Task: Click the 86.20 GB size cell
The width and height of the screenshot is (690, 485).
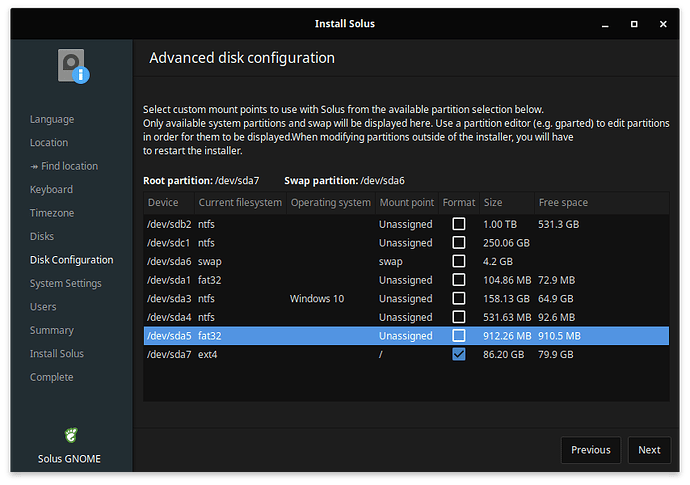Action: tap(503, 354)
